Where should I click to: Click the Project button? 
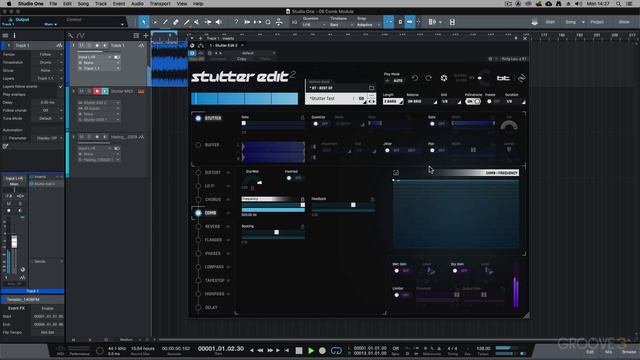point(597,22)
